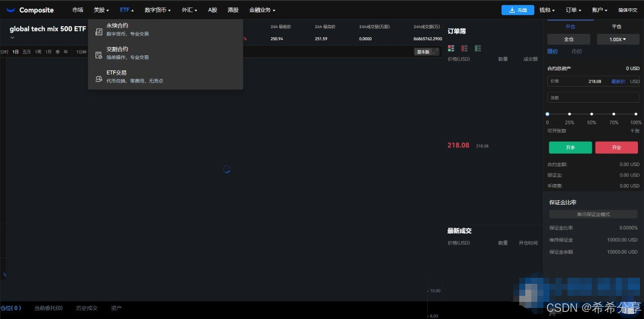Viewport: 644px width, 319px height.
Task: Open the 港股 Hong Kong stocks menu item
Action: pyautogui.click(x=233, y=10)
